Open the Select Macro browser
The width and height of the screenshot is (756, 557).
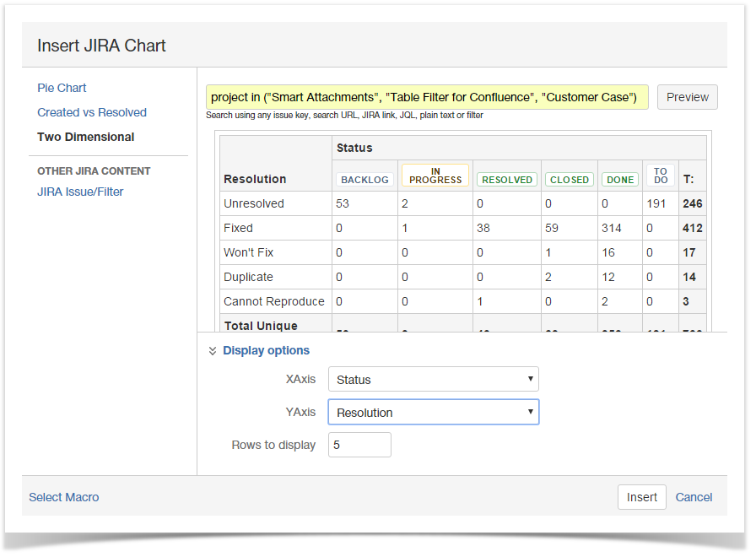63,497
